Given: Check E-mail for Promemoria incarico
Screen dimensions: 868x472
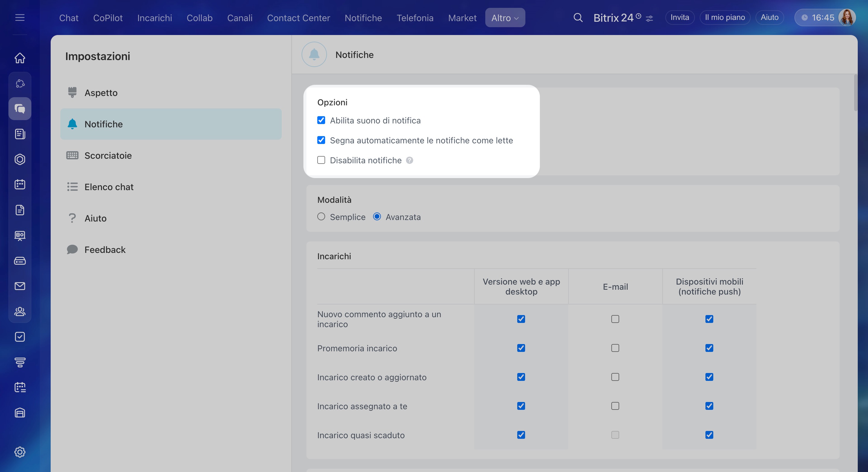Looking at the screenshot, I should [615, 348].
